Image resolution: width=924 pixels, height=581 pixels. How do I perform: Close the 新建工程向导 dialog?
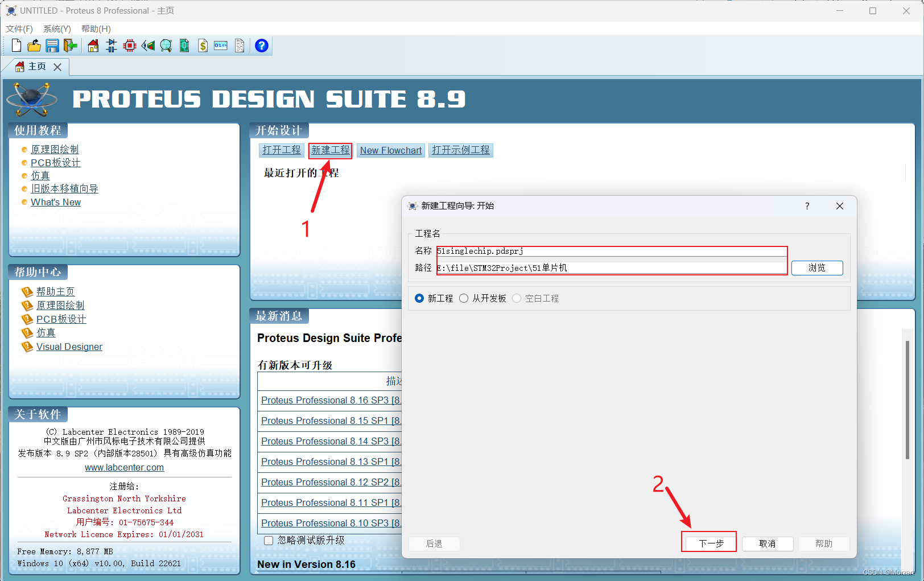840,206
